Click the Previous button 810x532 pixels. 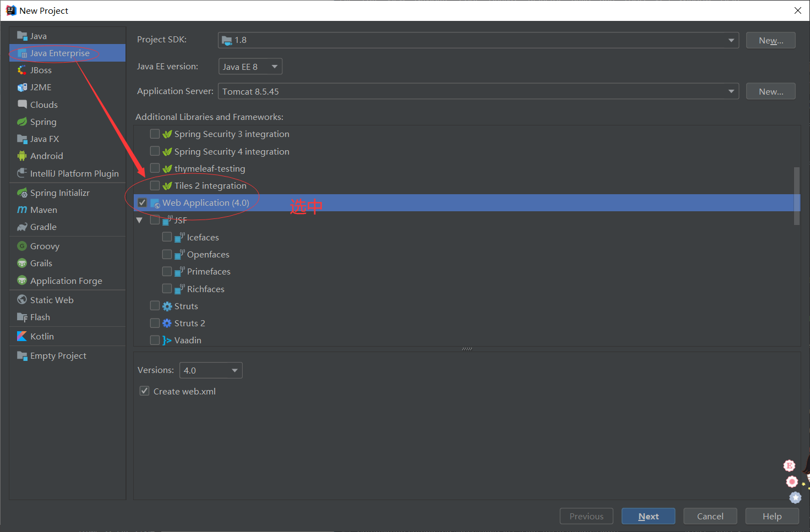pos(587,516)
